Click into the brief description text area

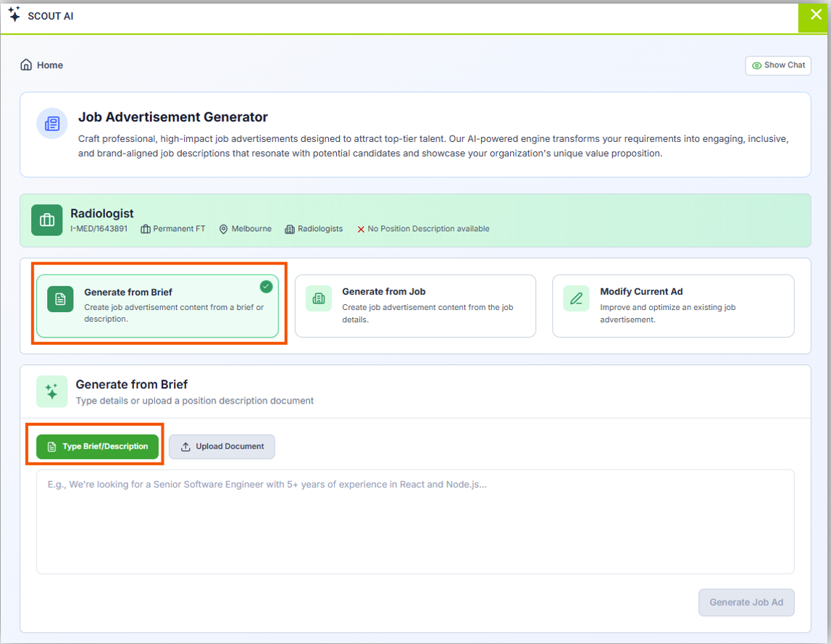415,522
